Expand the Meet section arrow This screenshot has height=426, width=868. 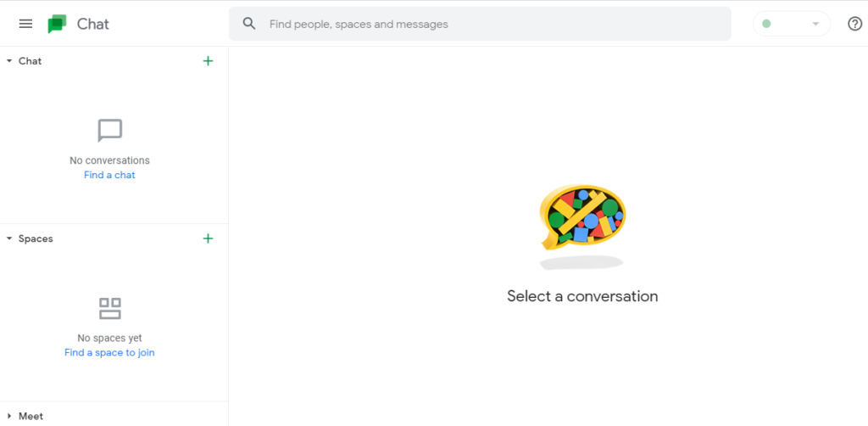[8, 416]
